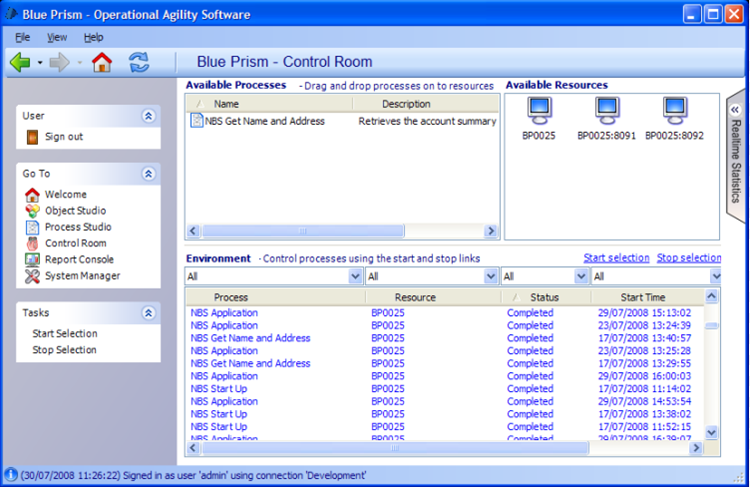Image resolution: width=750 pixels, height=487 pixels.
Task: Click the Start selection link
Action: click(x=616, y=258)
